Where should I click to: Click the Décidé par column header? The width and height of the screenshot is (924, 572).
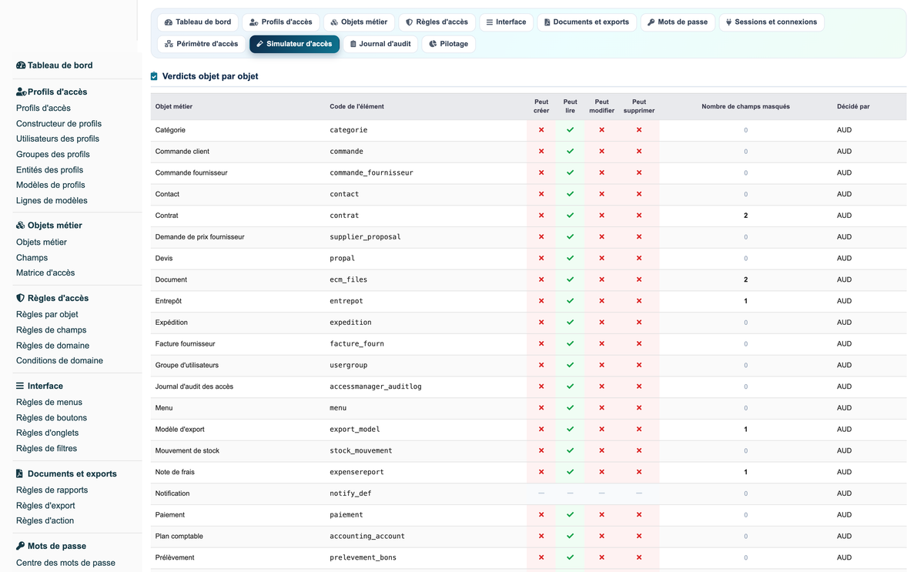[853, 106]
